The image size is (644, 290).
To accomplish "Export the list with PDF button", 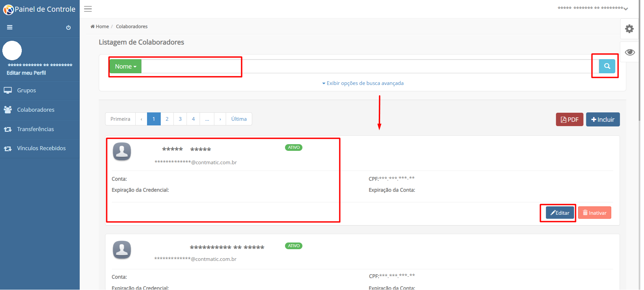I will pyautogui.click(x=569, y=119).
